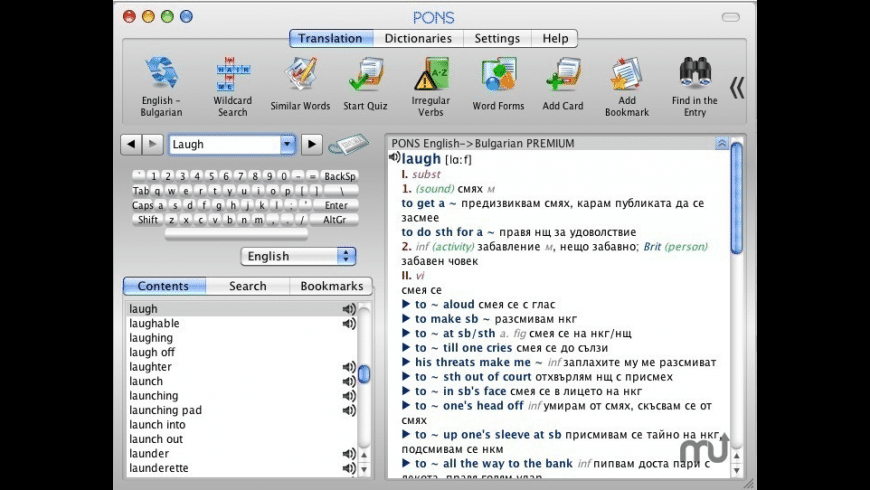Click the definition pane vertical scrollbar

tap(737, 200)
